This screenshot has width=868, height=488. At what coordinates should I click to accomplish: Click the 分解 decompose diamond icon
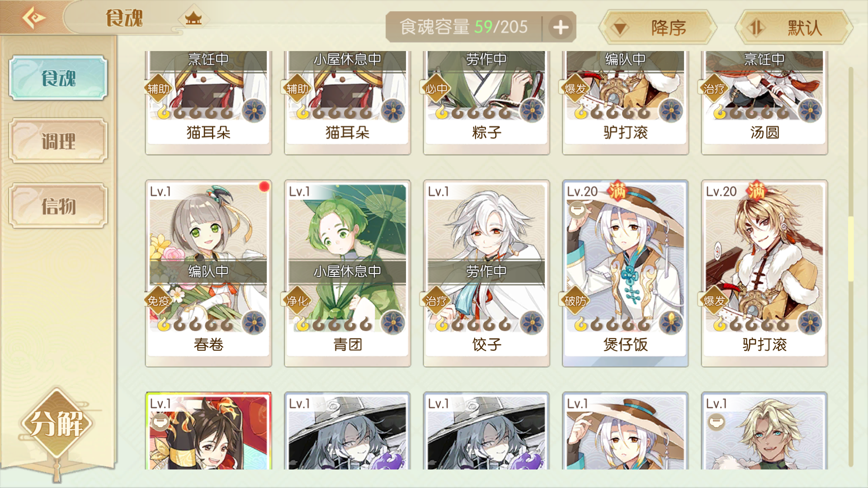tap(57, 423)
